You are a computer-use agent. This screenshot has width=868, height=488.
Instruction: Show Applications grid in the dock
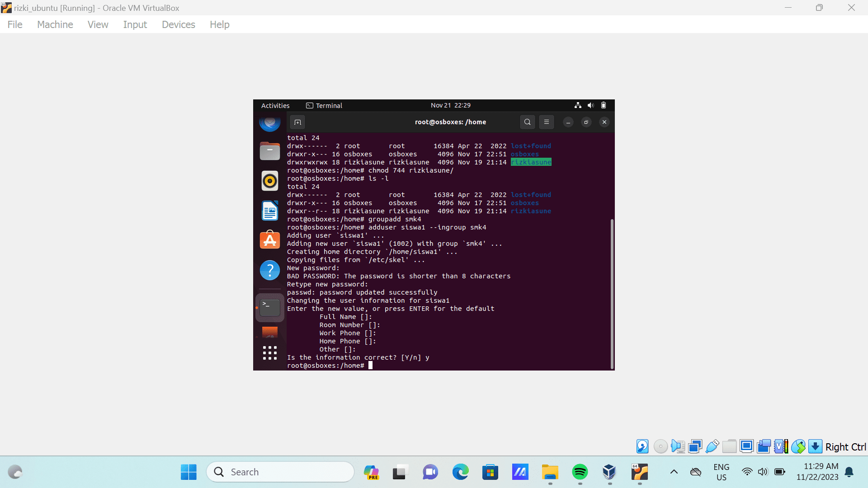click(270, 353)
